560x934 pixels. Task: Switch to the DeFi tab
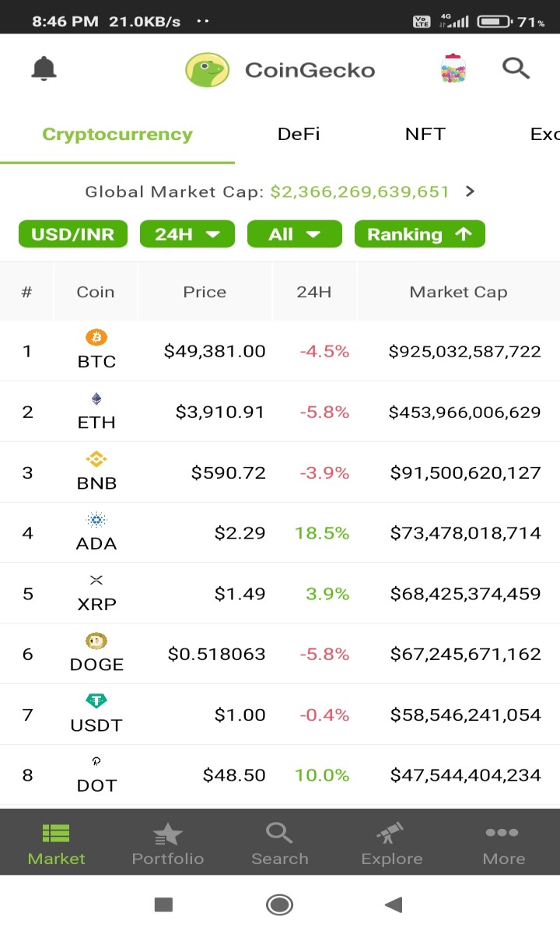[x=299, y=134]
